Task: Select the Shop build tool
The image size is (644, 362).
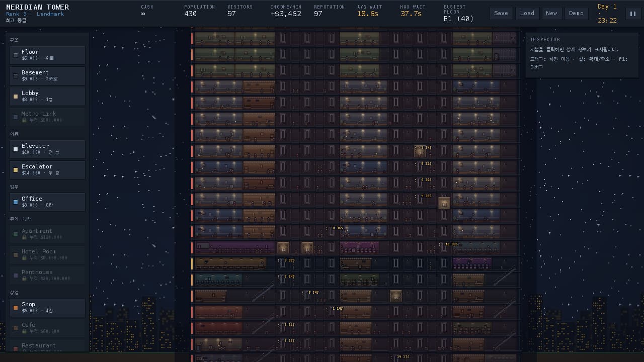Action: click(47, 307)
